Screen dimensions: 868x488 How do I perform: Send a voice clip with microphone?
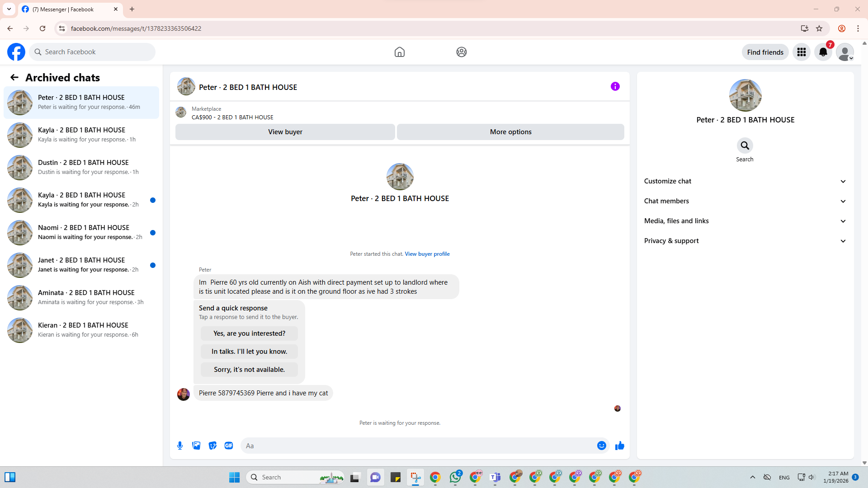(x=180, y=446)
